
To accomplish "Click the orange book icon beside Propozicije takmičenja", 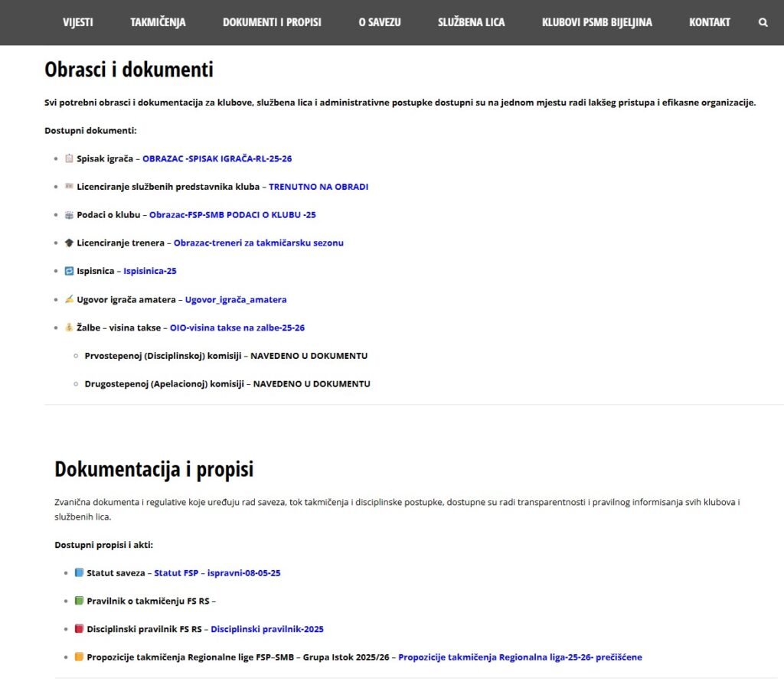I will (x=79, y=657).
